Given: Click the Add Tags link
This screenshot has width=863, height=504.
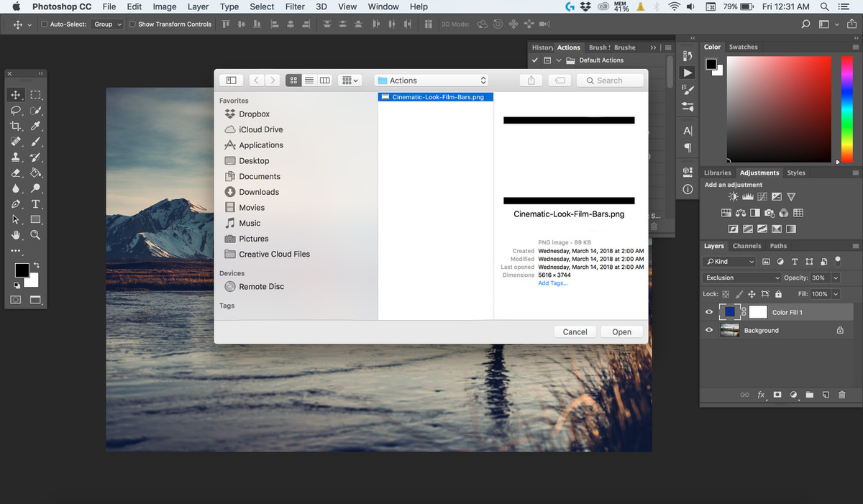Looking at the screenshot, I should coord(552,283).
